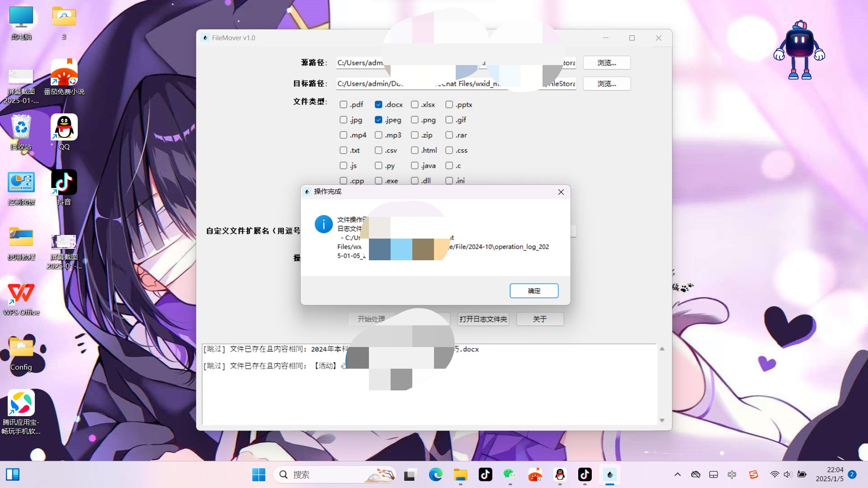Show hidden tray icons chevron
The height and width of the screenshot is (488, 868).
click(x=678, y=474)
